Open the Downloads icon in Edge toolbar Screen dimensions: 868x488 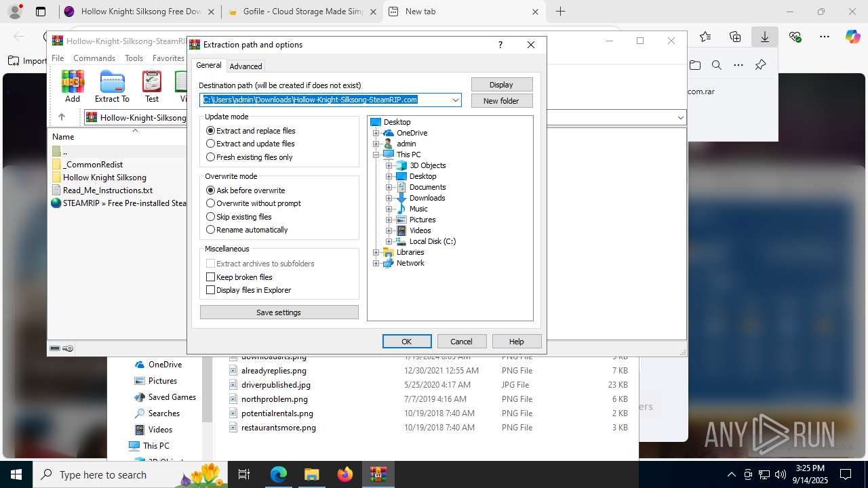click(764, 37)
